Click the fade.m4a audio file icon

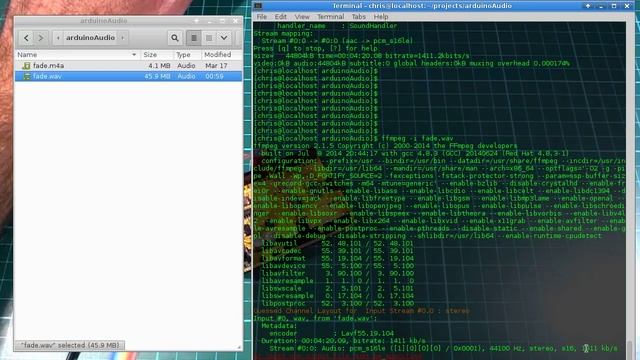coord(27,66)
